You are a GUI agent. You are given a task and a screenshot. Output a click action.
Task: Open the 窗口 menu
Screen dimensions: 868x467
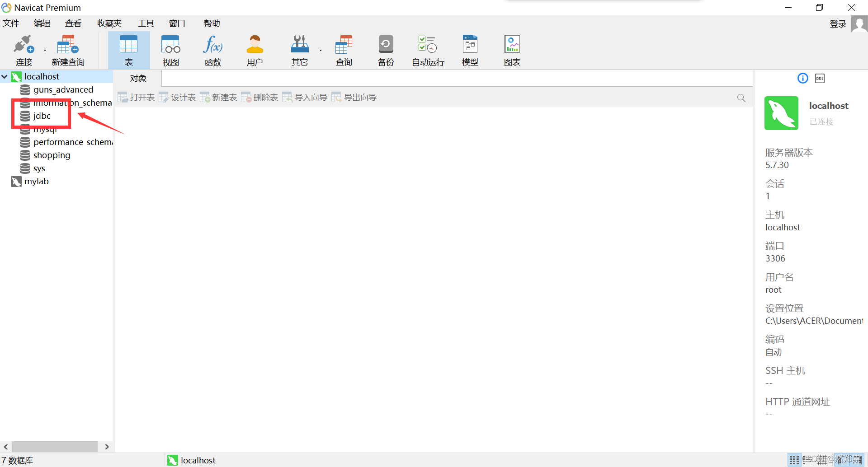pos(177,23)
